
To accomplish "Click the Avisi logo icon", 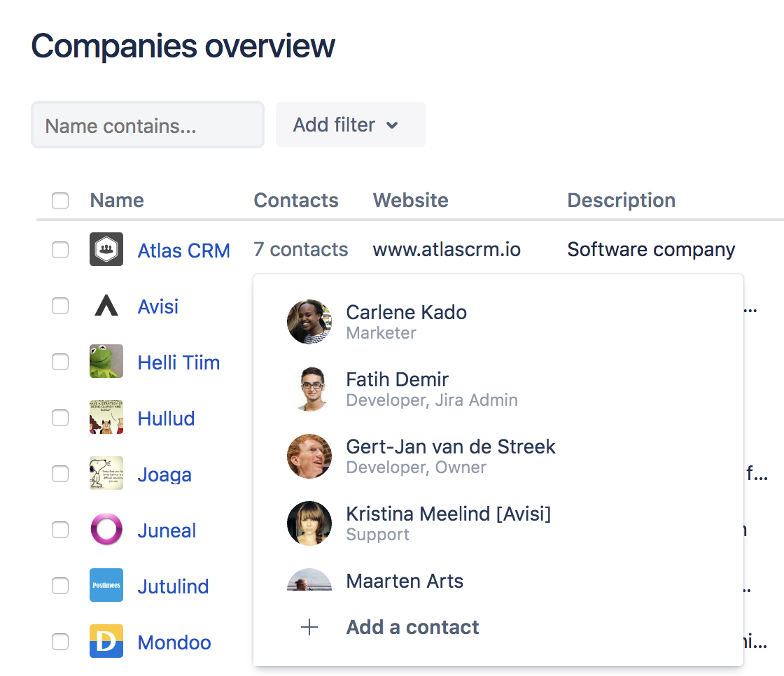I will [x=106, y=306].
